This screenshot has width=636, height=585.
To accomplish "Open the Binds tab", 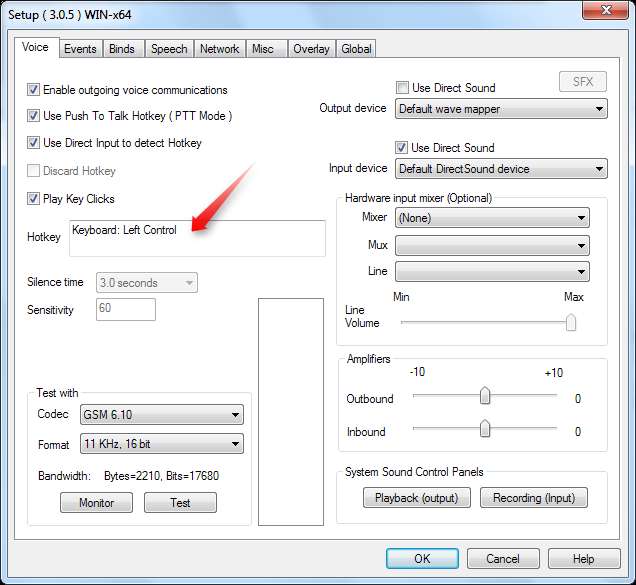I will click(122, 49).
